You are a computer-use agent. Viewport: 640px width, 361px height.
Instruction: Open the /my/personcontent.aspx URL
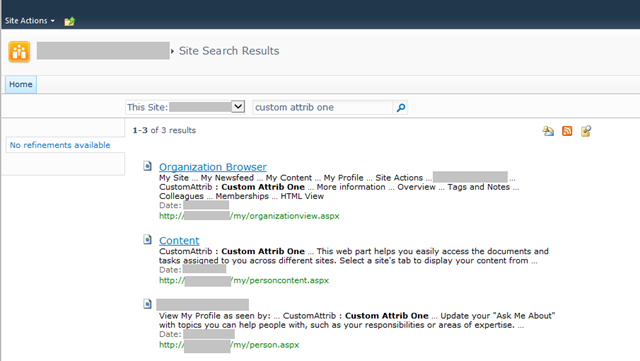click(244, 281)
